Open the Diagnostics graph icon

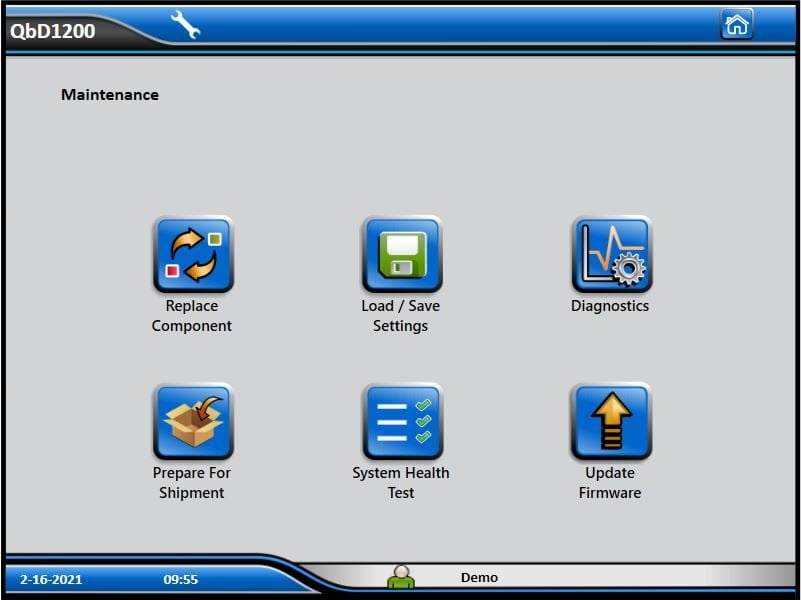point(610,255)
